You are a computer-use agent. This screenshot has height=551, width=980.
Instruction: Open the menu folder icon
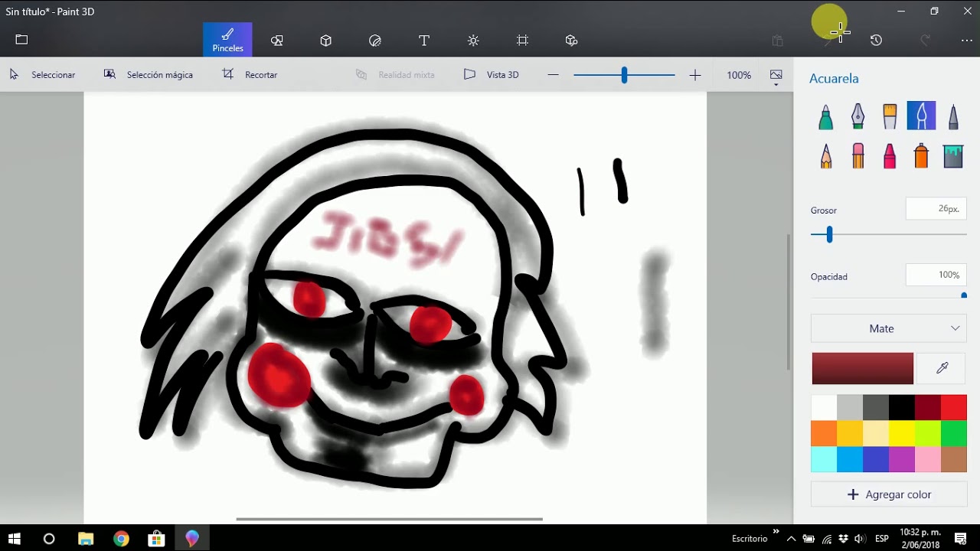(21, 40)
